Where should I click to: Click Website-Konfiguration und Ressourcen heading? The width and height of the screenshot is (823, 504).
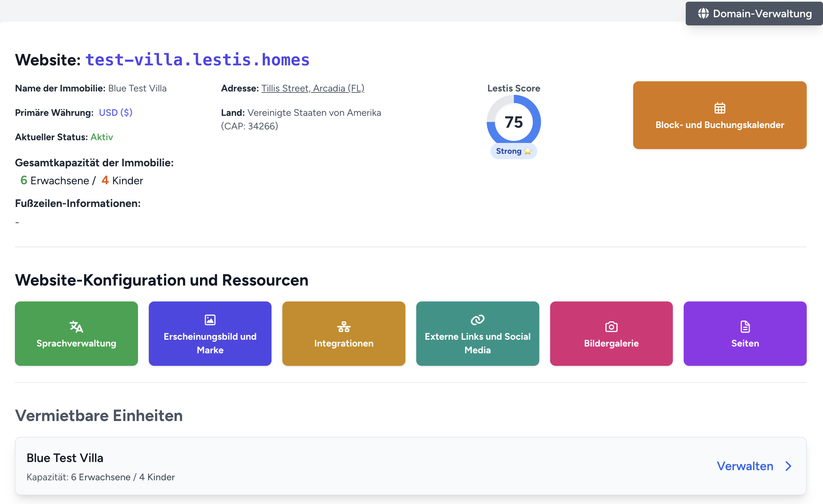point(162,280)
